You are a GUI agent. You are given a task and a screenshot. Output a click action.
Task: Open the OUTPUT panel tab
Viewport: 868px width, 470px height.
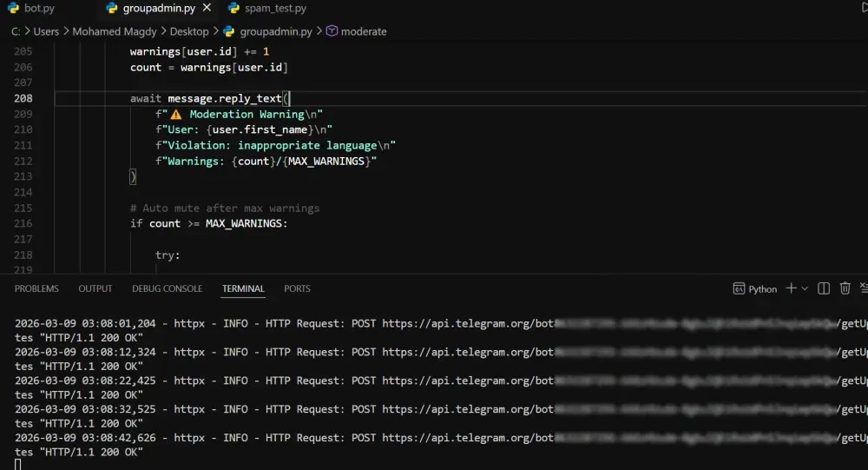pyautogui.click(x=95, y=288)
